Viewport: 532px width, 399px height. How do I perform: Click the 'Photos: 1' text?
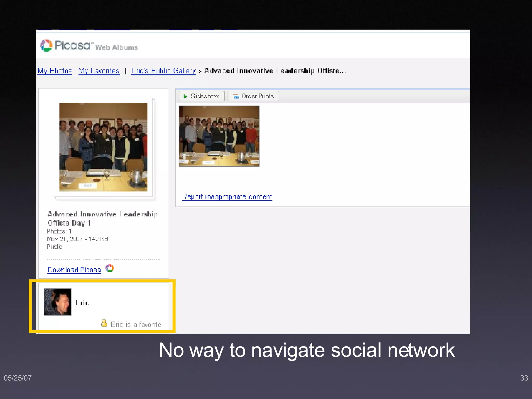click(59, 231)
